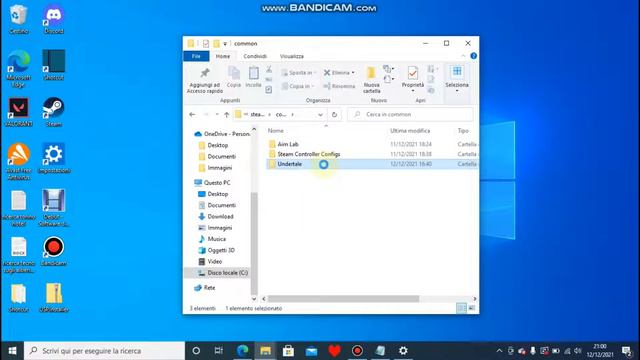Image resolution: width=640 pixels, height=360 pixels.
Task: Click the Copia icon in ribbon
Action: [234, 77]
